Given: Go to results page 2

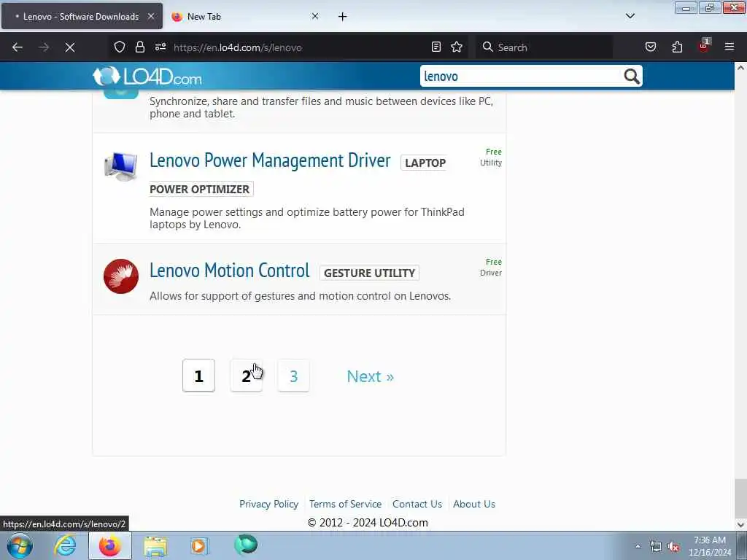Looking at the screenshot, I should (x=247, y=376).
